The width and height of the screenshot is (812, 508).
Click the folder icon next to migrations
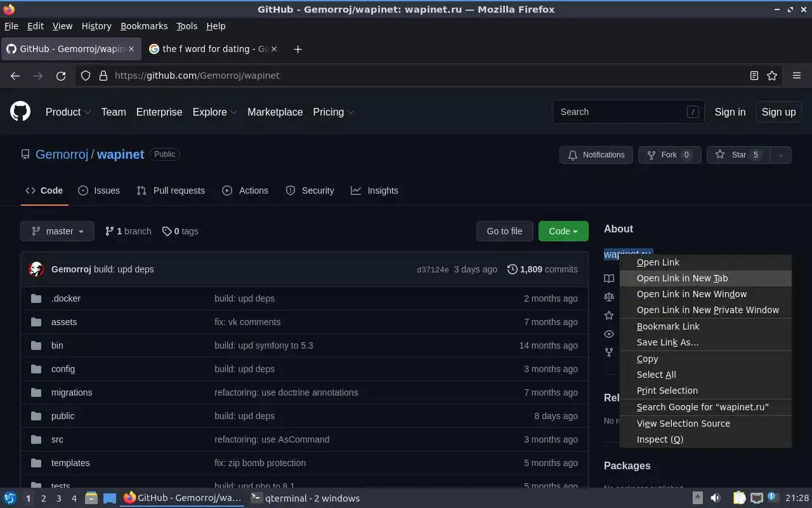(36, 392)
